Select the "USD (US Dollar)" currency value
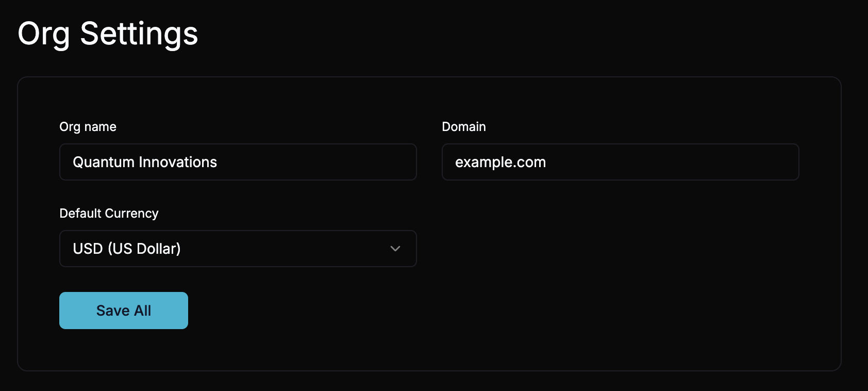 click(127, 249)
